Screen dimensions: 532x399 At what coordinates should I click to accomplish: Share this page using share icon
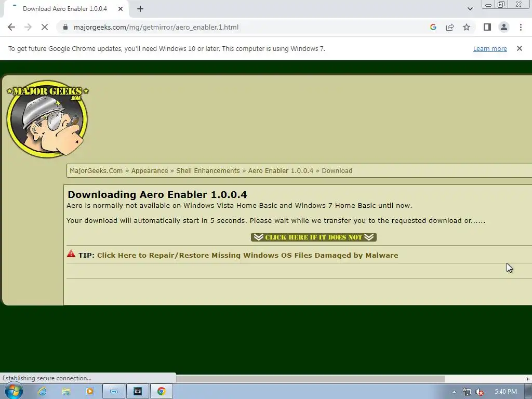click(450, 27)
